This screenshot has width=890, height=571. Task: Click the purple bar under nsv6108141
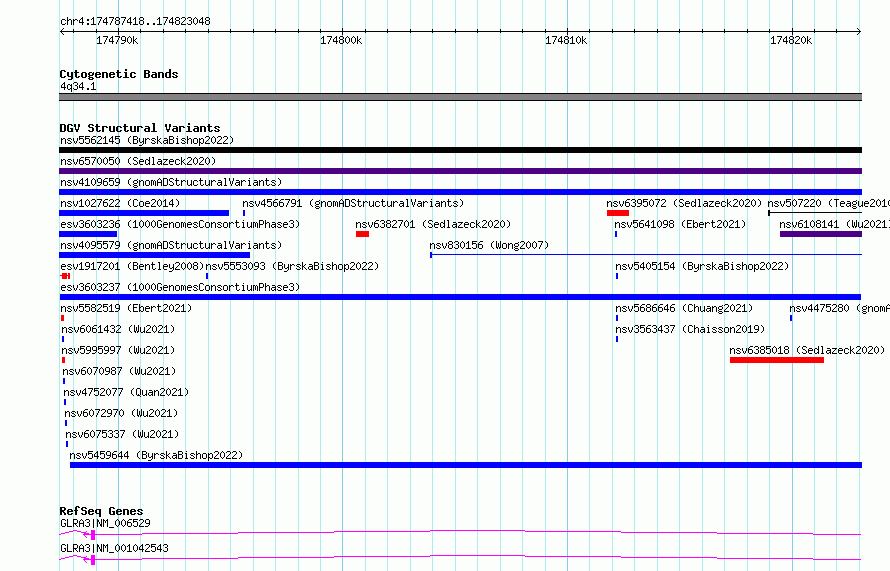point(821,234)
